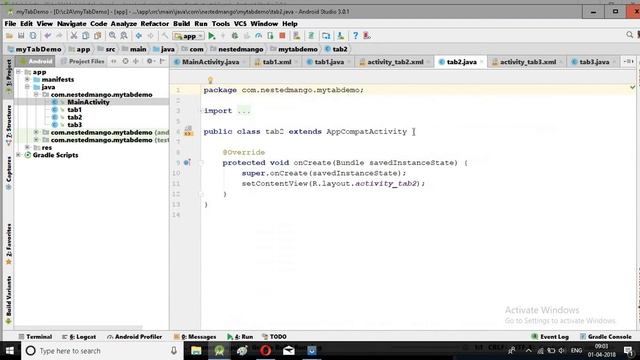The height and width of the screenshot is (360, 640).
Task: Expand the manifests folder node
Action: [27, 80]
